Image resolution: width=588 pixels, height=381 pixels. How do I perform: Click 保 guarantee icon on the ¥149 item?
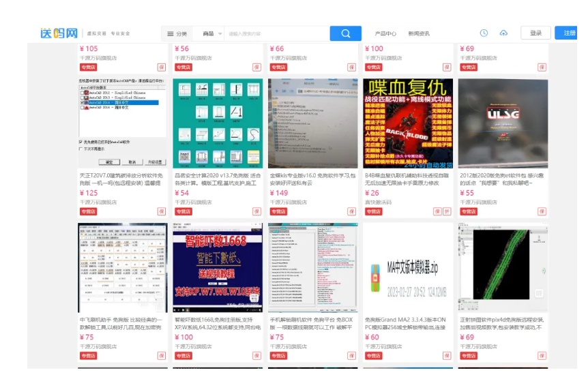pyautogui.click(x=352, y=212)
